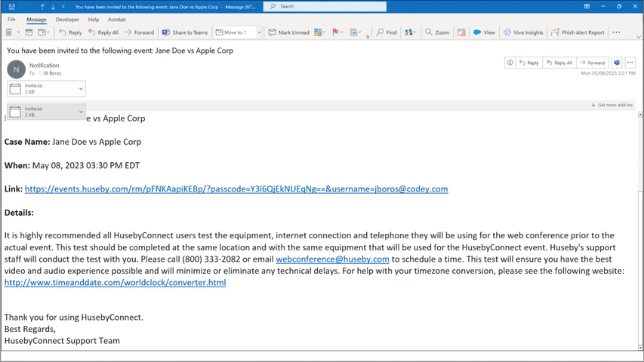644x362 pixels.
Task: Delete the message with trash icon
Action: click(x=8, y=32)
